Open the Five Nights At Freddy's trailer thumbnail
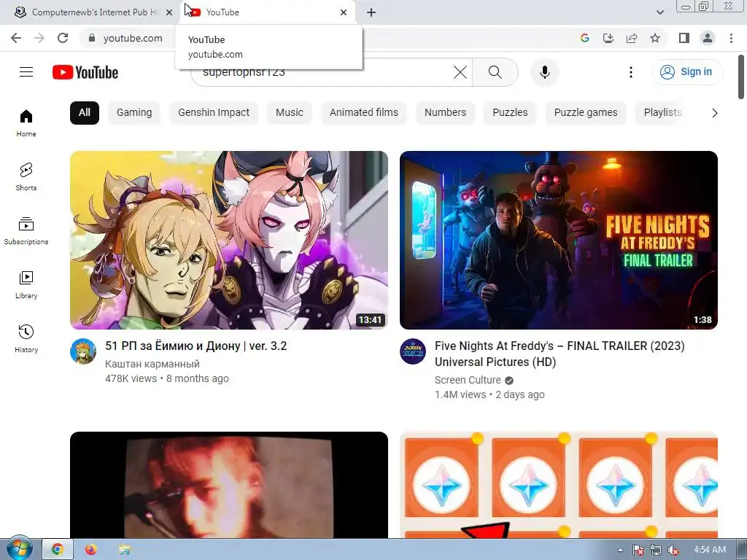Image resolution: width=747 pixels, height=560 pixels. (x=558, y=240)
